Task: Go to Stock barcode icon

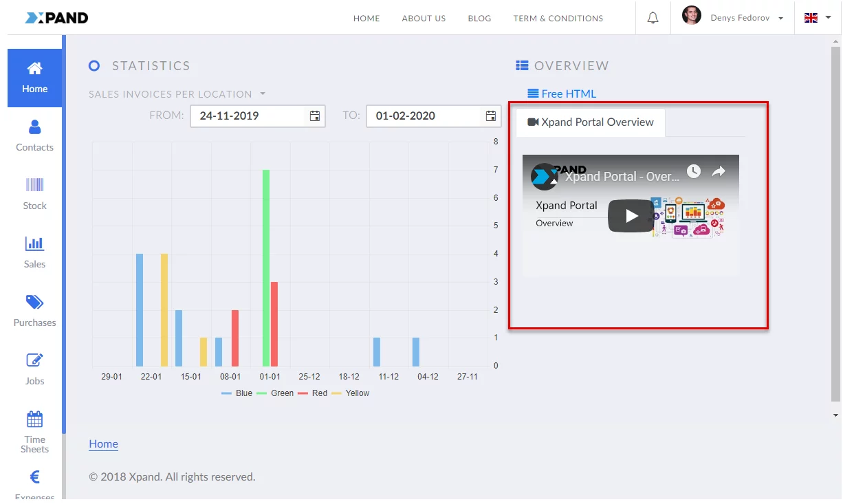Action: click(34, 185)
